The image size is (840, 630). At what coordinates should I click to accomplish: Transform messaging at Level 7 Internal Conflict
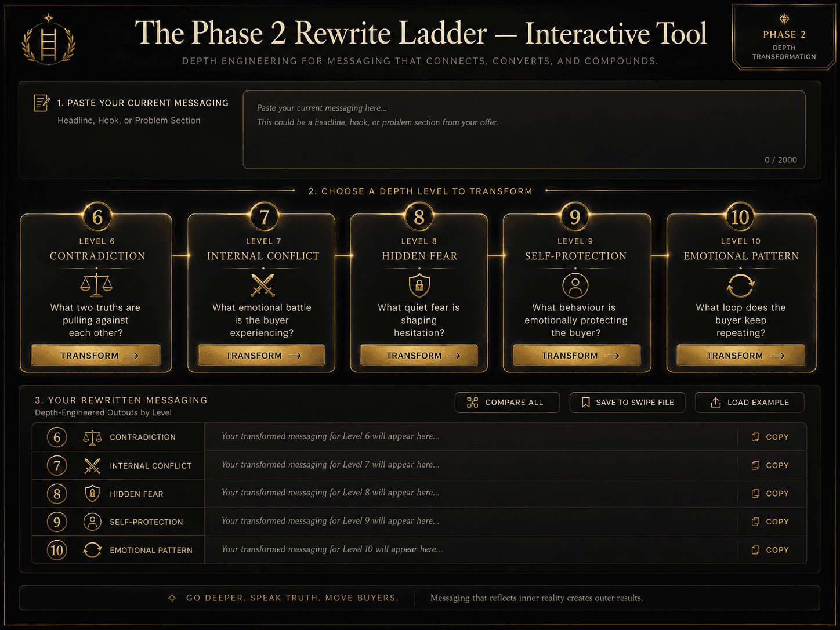[x=261, y=355]
